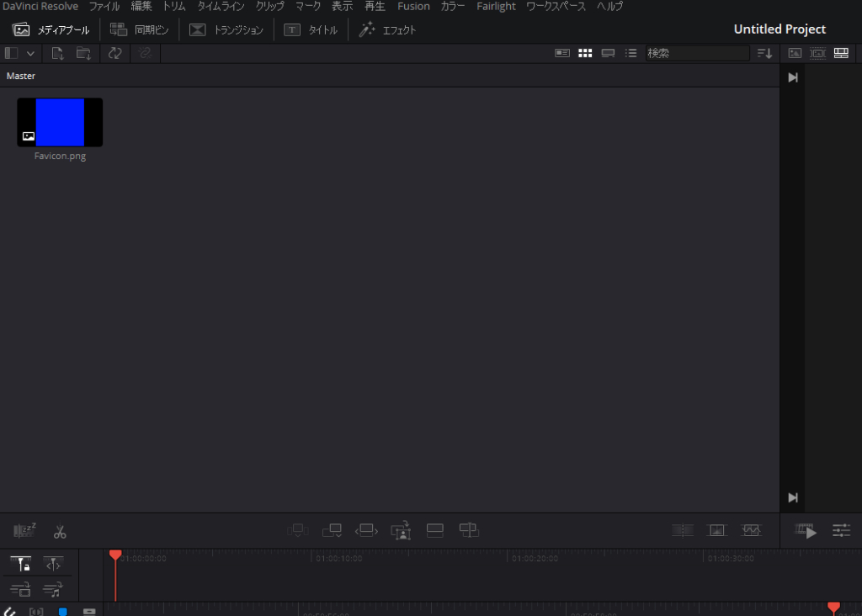Open the media pool sort order menu
The image size is (862, 616).
point(764,53)
